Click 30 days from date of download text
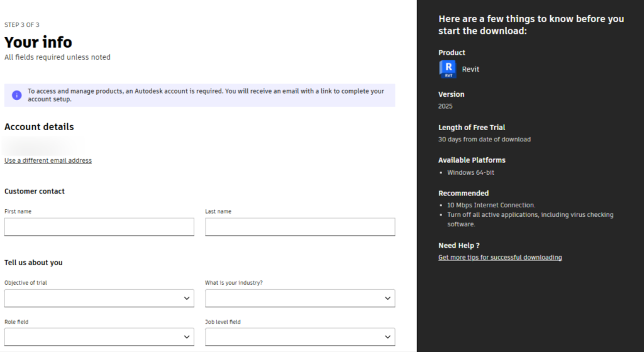Screen dimensions: 644x352 tap(484, 140)
